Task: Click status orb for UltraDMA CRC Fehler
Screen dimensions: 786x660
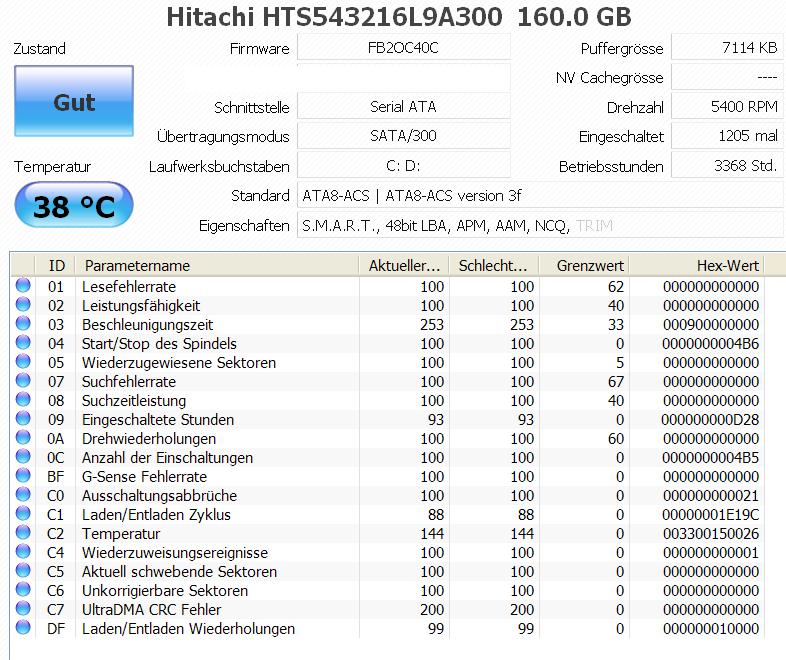Action: 23,608
